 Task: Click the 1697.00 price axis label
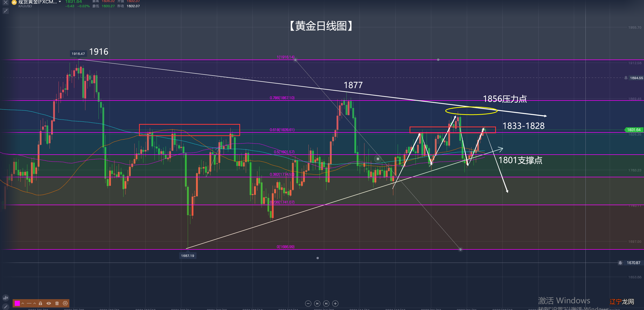point(635,241)
